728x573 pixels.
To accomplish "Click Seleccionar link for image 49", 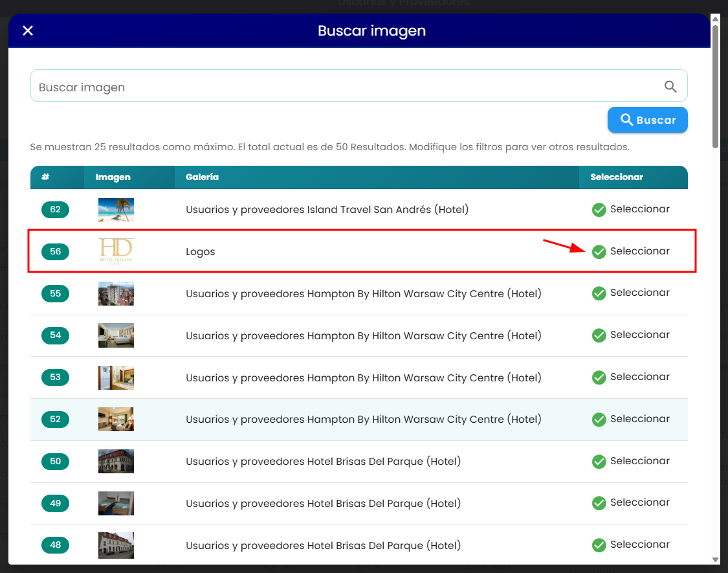I will point(639,502).
